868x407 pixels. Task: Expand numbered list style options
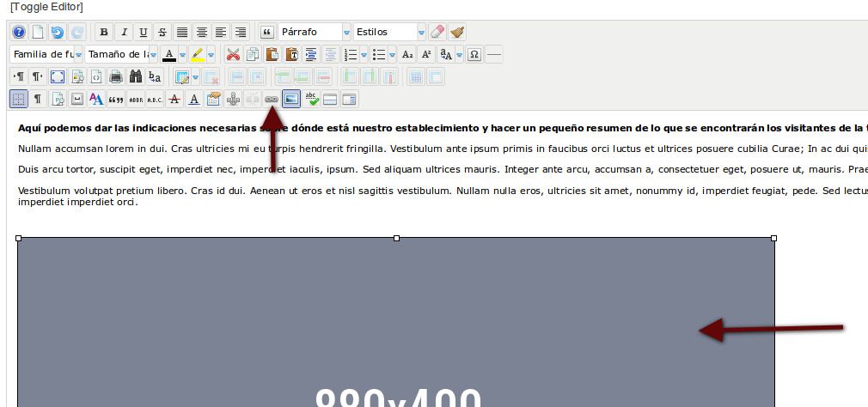click(364, 54)
